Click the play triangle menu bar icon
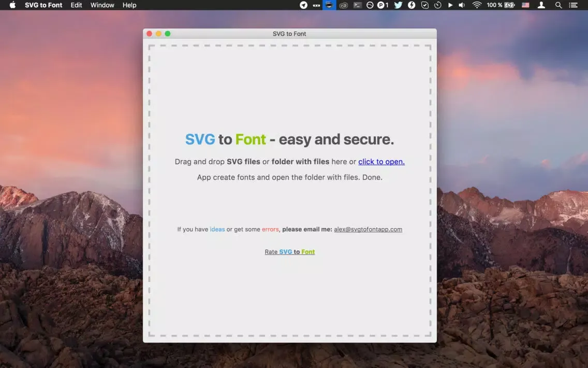 tap(450, 5)
